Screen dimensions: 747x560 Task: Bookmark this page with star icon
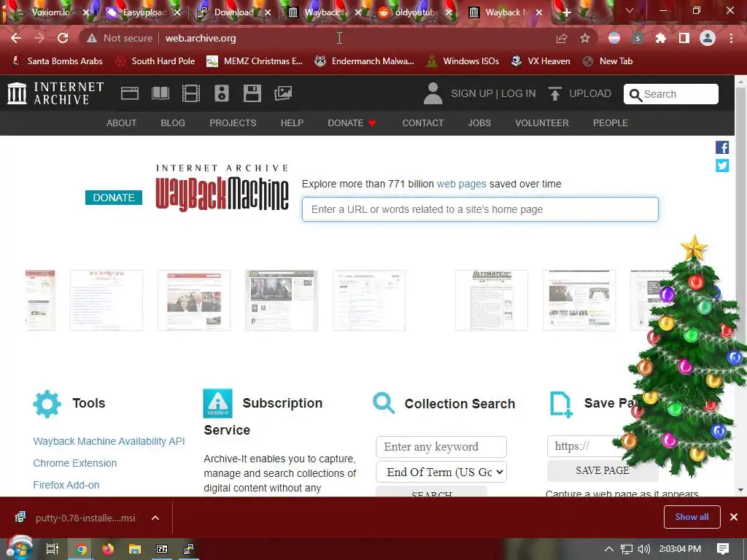585,38
